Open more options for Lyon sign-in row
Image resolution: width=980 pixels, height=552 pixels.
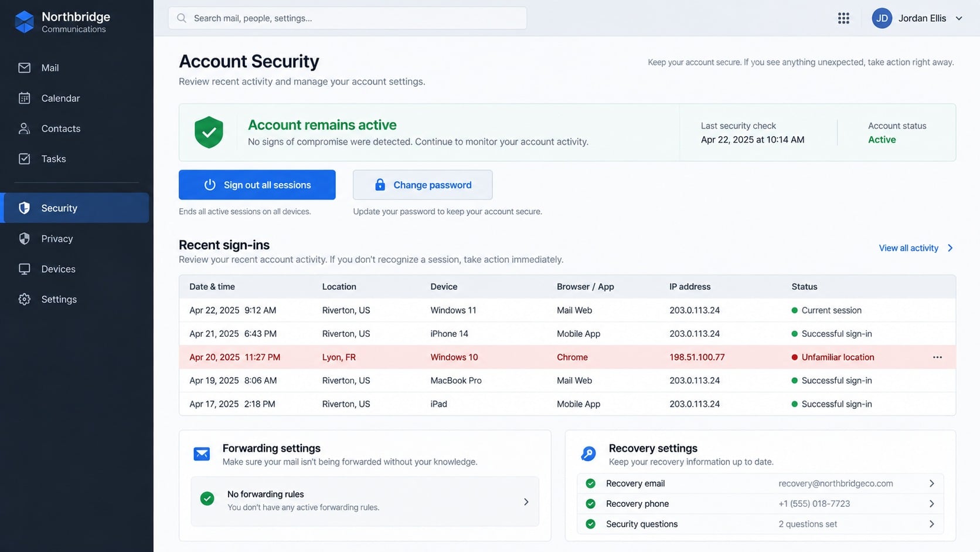[937, 357]
